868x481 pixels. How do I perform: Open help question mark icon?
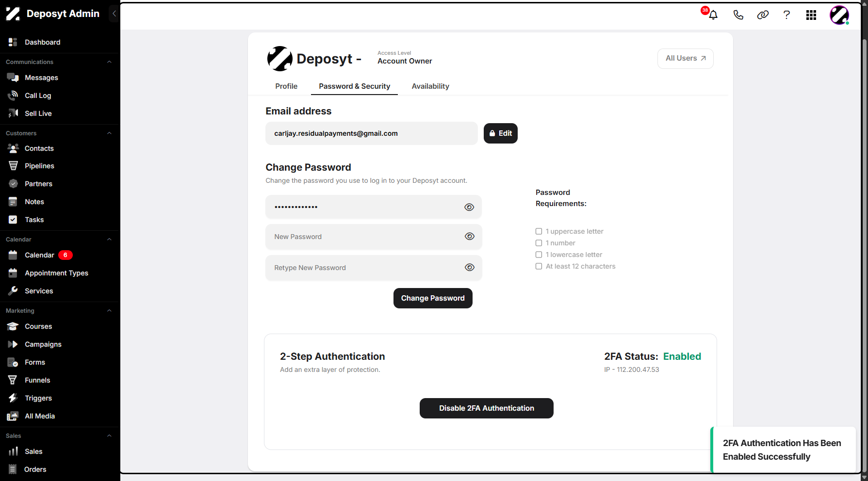pyautogui.click(x=786, y=15)
